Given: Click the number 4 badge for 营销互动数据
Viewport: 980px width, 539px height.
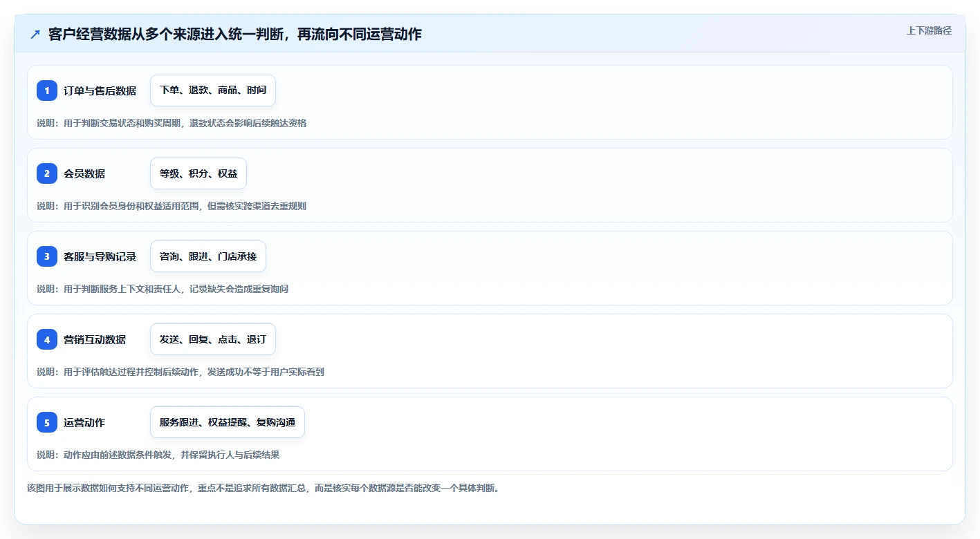Looking at the screenshot, I should click(47, 339).
